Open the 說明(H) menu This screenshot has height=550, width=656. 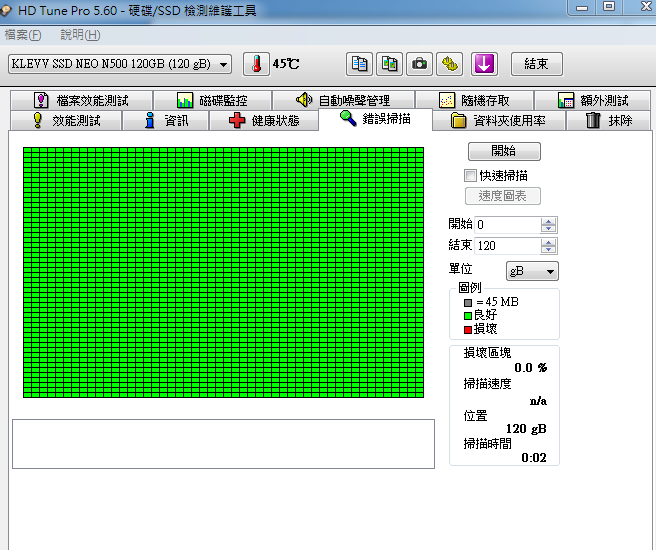point(80,35)
